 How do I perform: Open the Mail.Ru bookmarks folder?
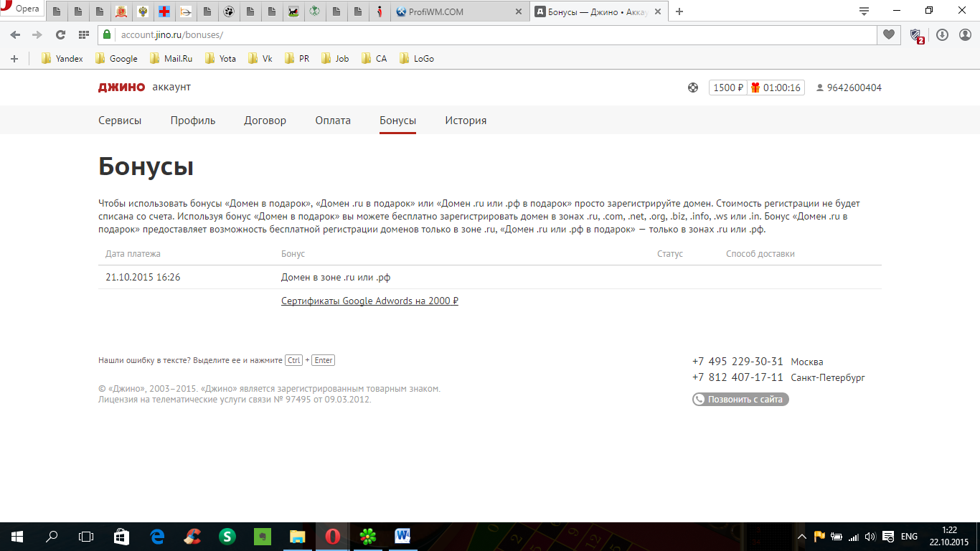pyautogui.click(x=171, y=59)
